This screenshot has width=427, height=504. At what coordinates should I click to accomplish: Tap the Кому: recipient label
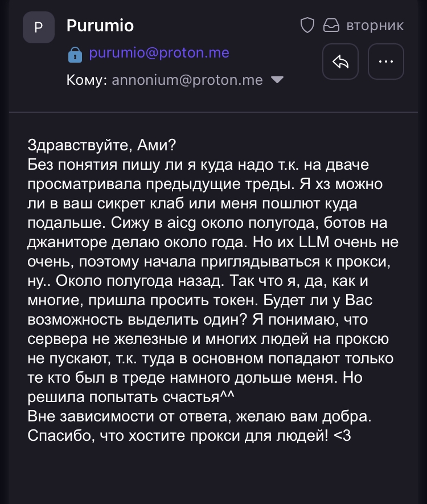[x=87, y=80]
